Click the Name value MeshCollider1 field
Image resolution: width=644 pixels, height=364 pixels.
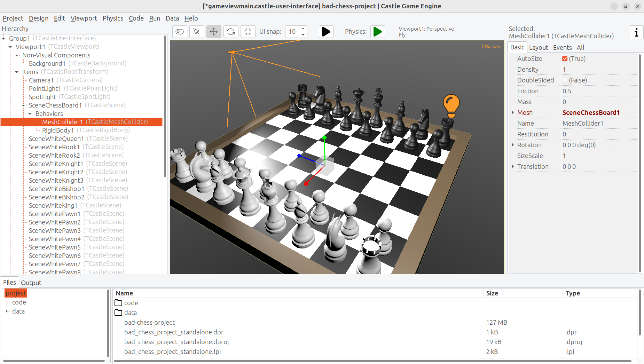tap(599, 124)
